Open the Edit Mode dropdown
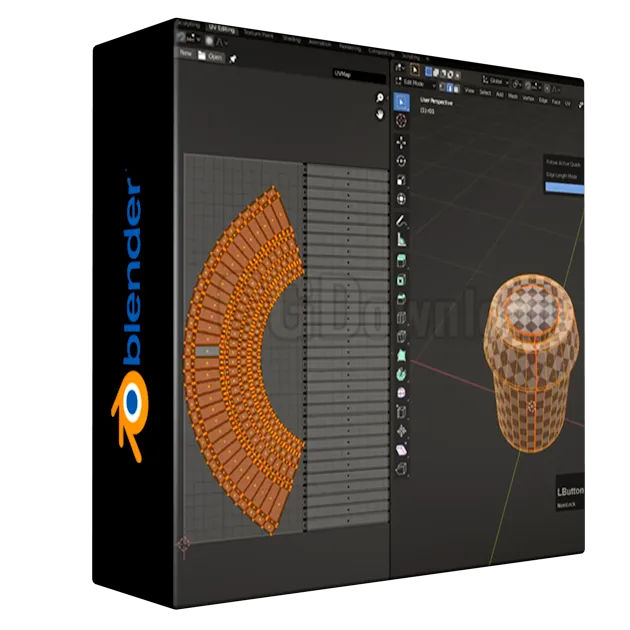 (x=416, y=83)
